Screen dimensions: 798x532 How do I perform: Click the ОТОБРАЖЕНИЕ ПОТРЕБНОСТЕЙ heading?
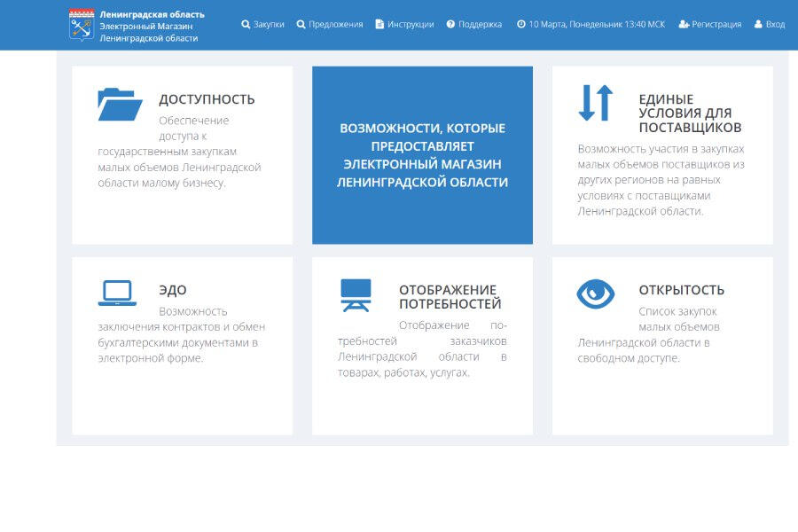tap(450, 297)
